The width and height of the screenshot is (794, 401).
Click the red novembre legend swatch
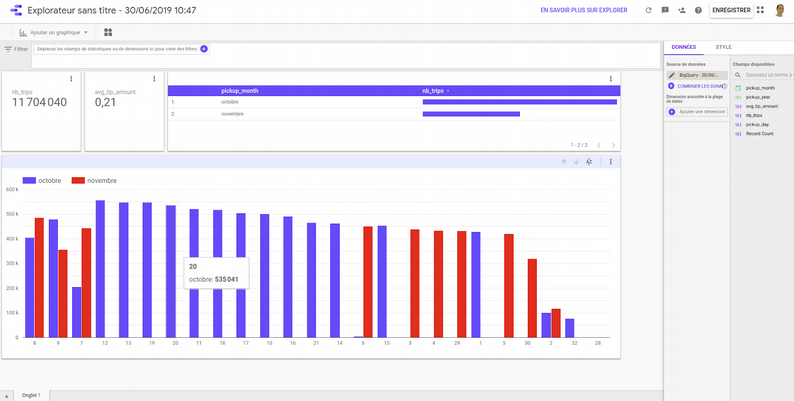[79, 181]
